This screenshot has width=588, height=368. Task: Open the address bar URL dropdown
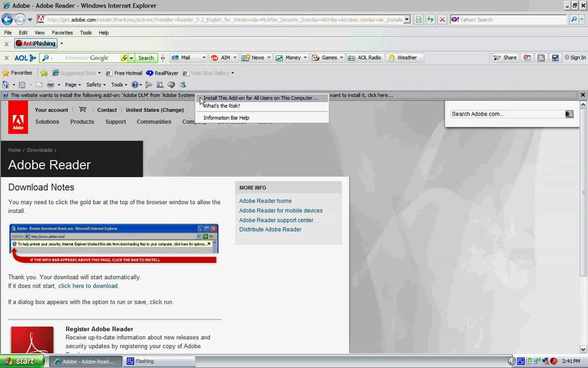click(407, 19)
